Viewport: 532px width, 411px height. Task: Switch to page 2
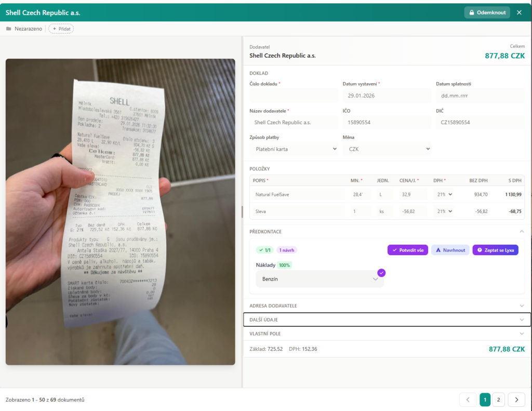coord(498,400)
